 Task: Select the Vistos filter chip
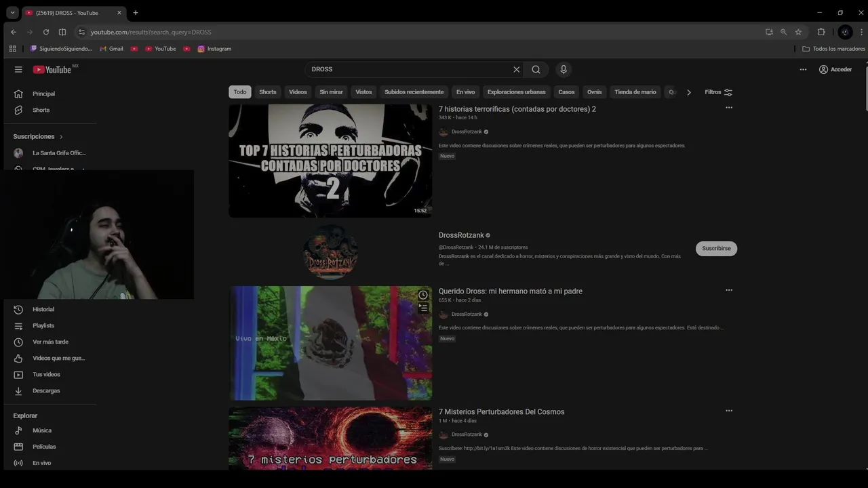tap(363, 92)
